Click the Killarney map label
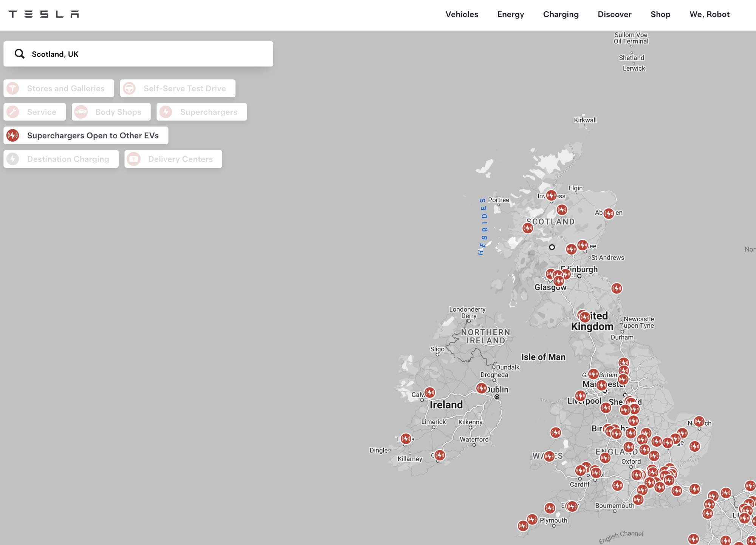This screenshot has height=545, width=756. pos(410,459)
